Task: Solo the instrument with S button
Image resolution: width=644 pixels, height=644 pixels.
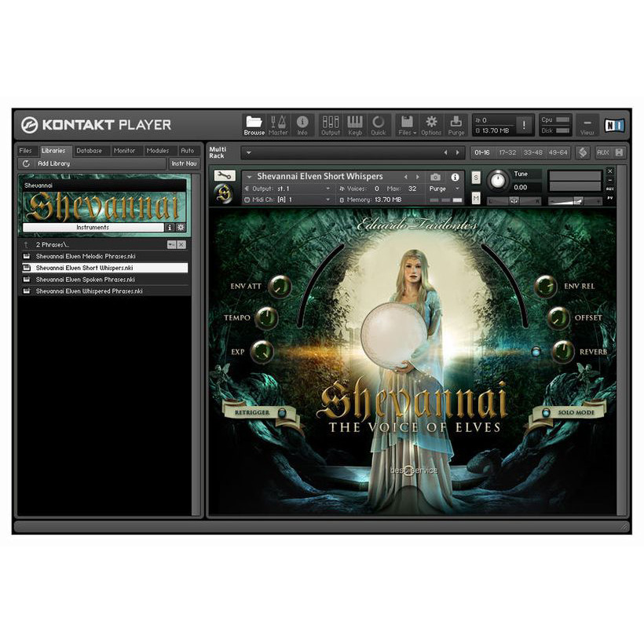Action: pyautogui.click(x=476, y=177)
